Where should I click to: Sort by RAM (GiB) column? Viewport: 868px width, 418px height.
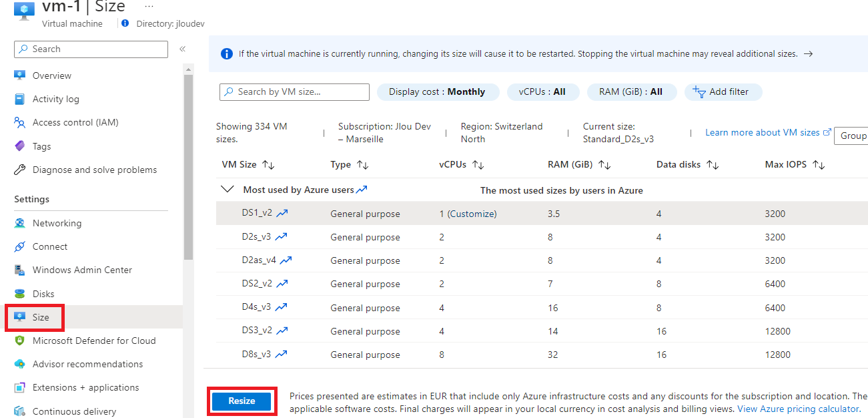(x=579, y=164)
